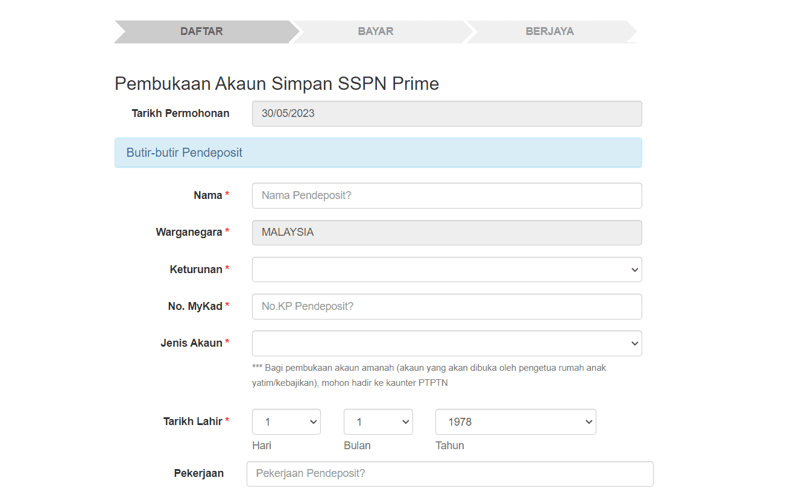Click the Tarikh Permohonan date field
This screenshot has width=802, height=495.
pos(447,114)
